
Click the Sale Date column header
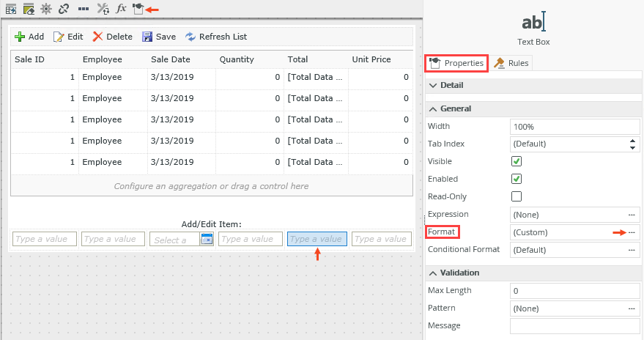pos(171,59)
